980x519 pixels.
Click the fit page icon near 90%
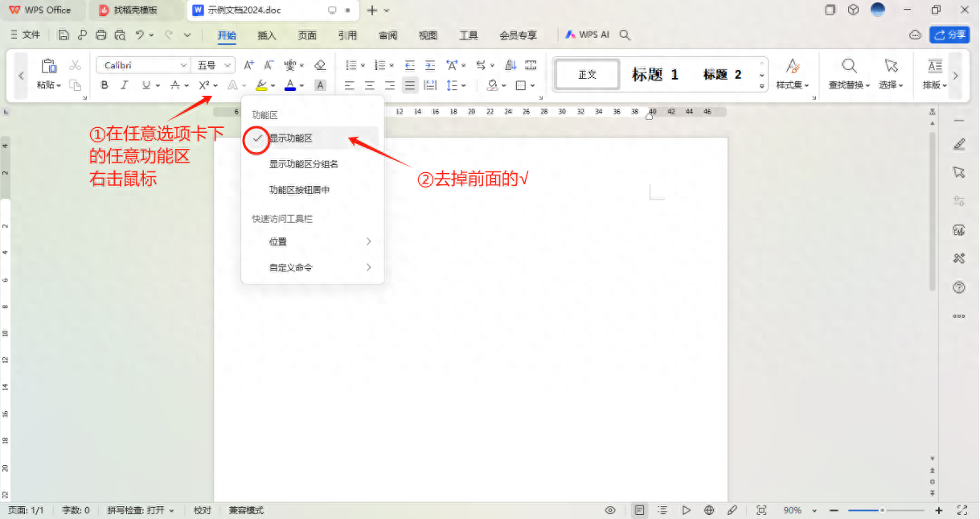(x=761, y=510)
